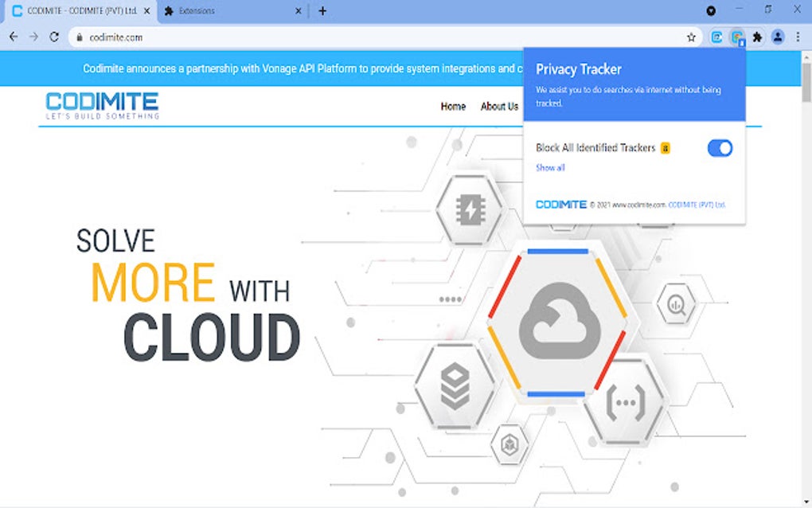The height and width of the screenshot is (508, 812).
Task: Open the Chrome profile avatar icon
Action: (x=777, y=37)
